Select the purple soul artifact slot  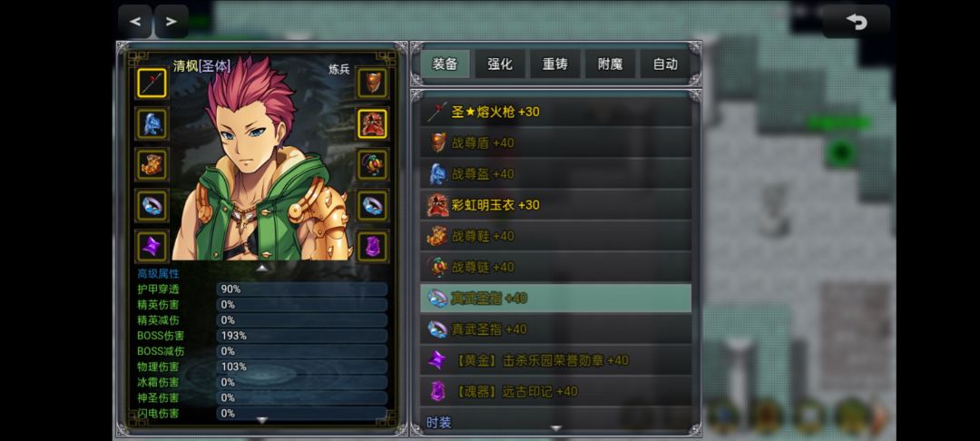pyautogui.click(x=373, y=246)
